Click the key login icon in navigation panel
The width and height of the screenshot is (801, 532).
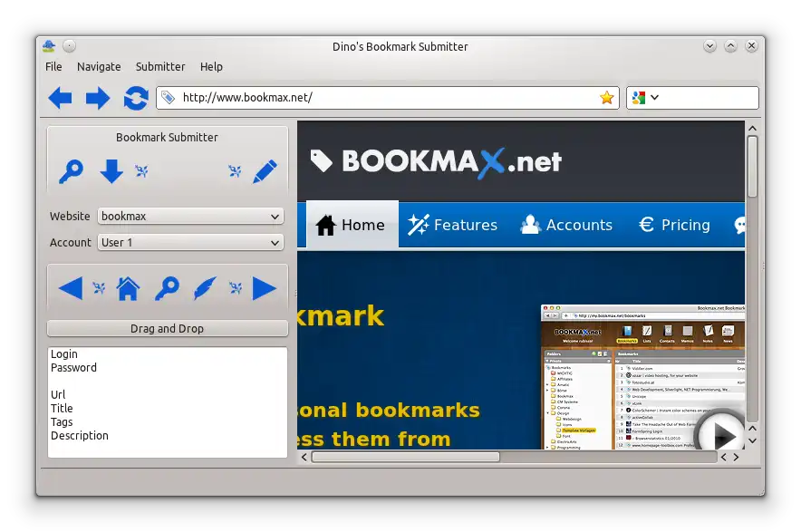coord(167,288)
